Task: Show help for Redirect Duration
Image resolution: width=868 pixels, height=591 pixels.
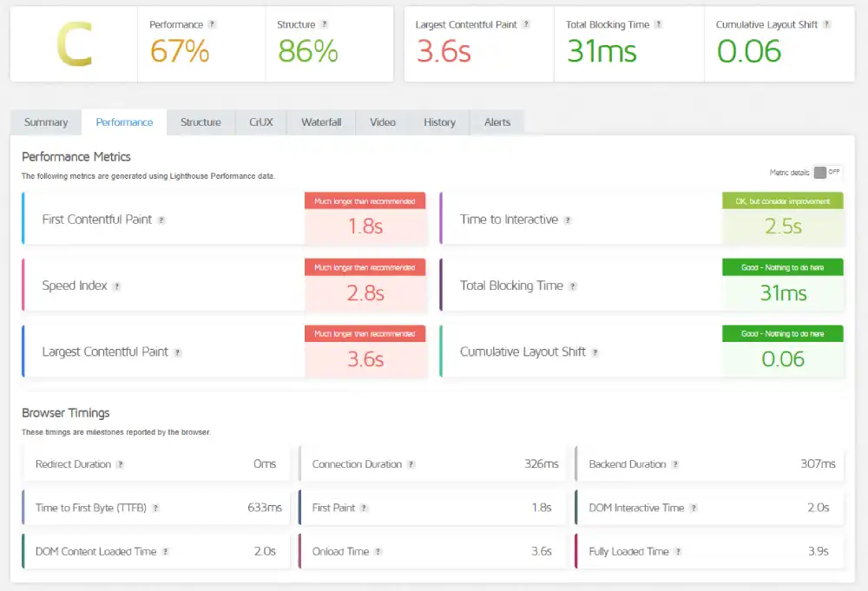Action: tap(120, 465)
